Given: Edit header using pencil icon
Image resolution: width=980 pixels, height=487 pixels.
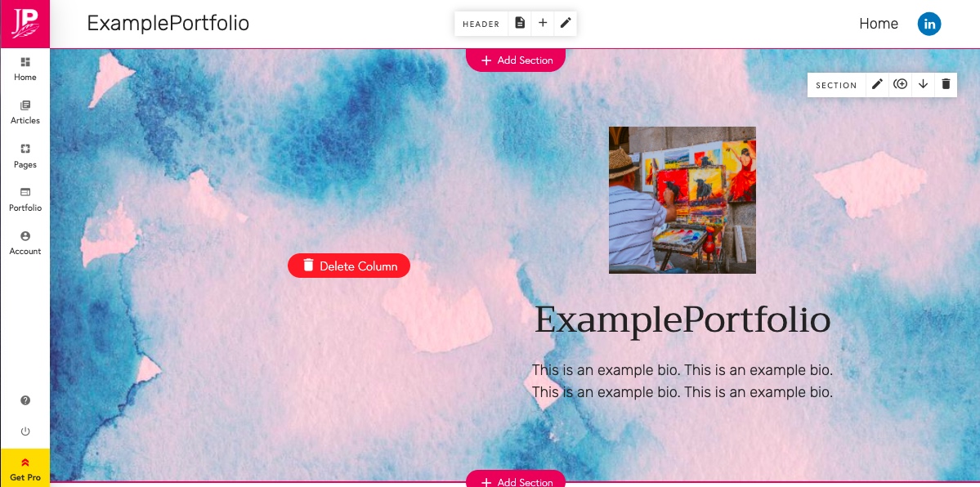Looking at the screenshot, I should (566, 23).
